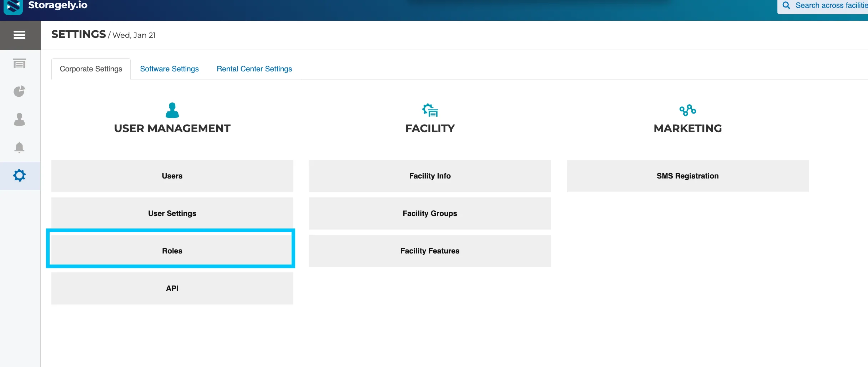Click the USER MANAGEMENT heading
Viewport: 868px width, 367px height.
pos(172,129)
